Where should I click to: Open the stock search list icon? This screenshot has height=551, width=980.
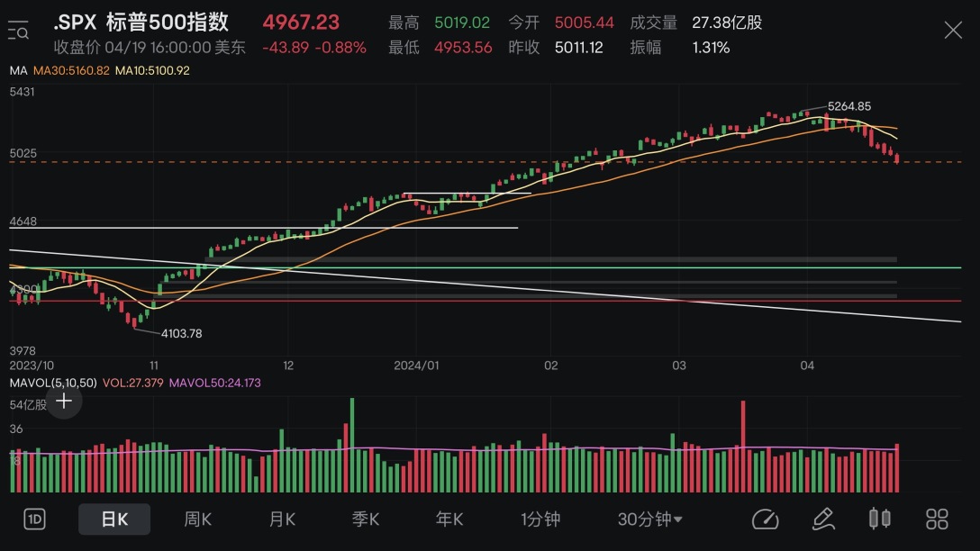point(18,30)
